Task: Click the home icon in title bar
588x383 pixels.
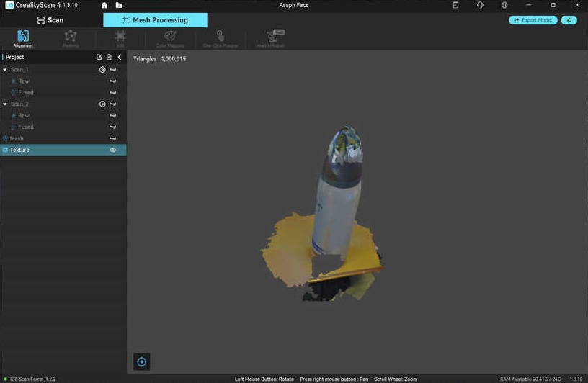Action: click(x=104, y=5)
